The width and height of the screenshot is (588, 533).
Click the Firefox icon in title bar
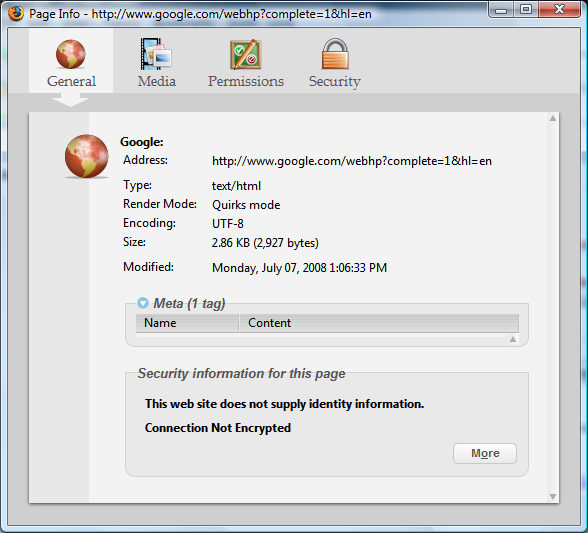pos(16,13)
